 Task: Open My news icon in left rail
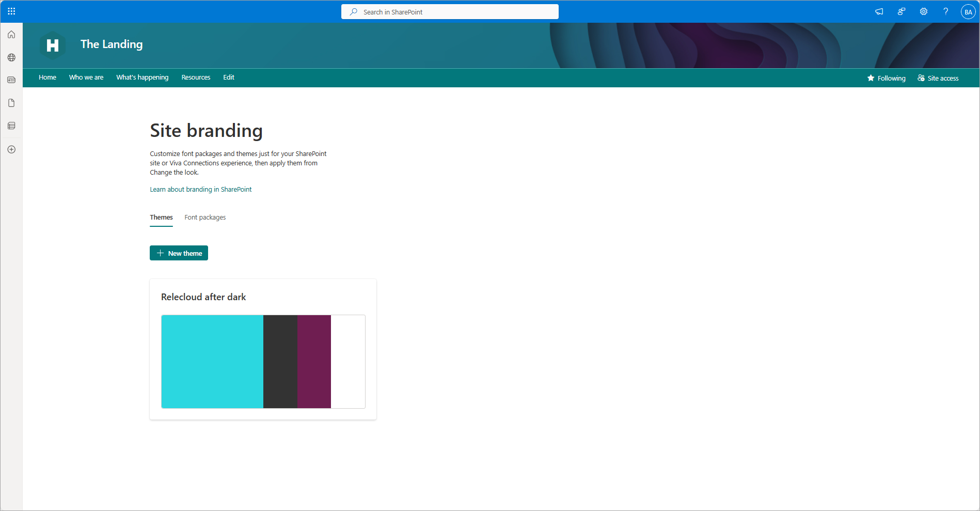tap(11, 80)
